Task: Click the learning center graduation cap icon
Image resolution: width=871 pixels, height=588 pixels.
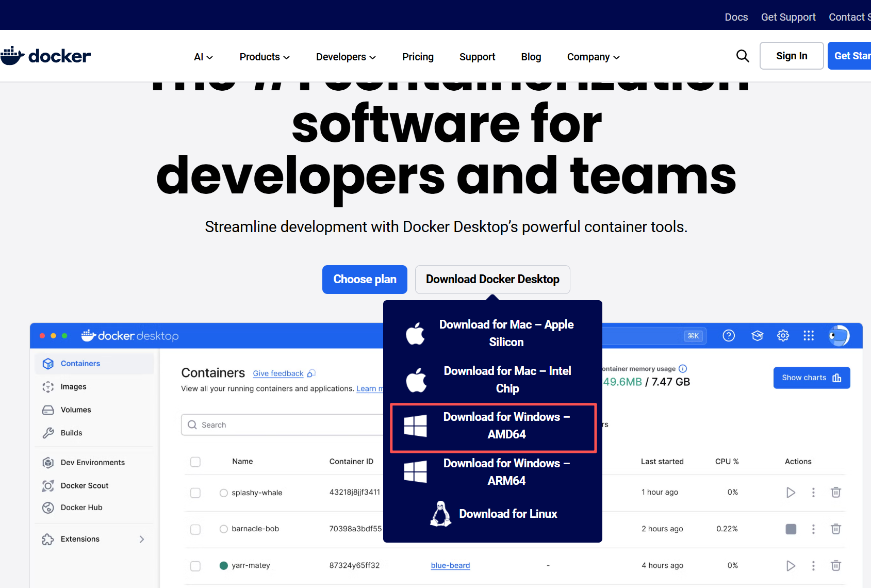Action: point(757,336)
